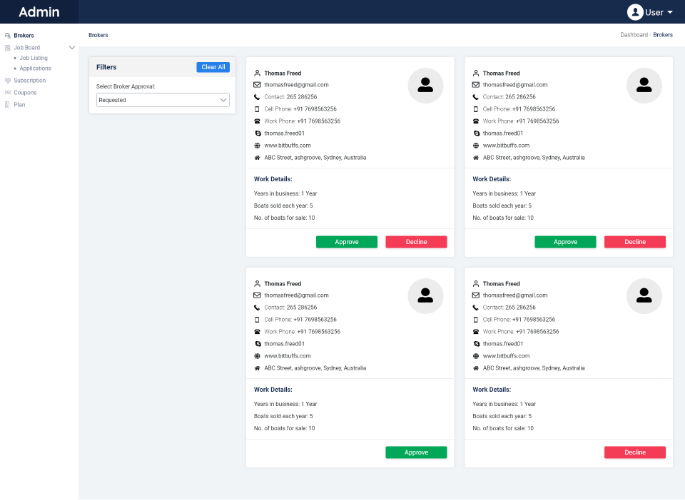This screenshot has height=500, width=685.
Task: Click the Skype icon on the bottom-left broker card
Action: [x=257, y=343]
